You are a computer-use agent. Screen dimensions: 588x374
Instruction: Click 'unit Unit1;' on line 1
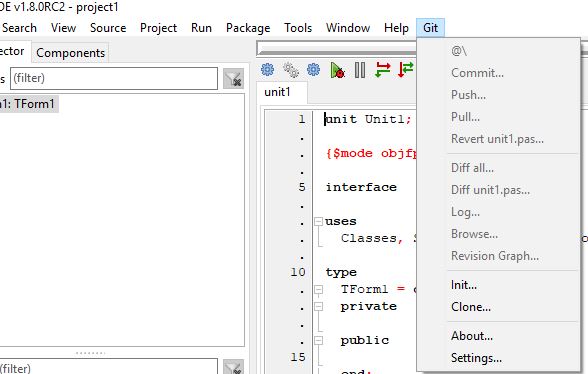click(368, 119)
